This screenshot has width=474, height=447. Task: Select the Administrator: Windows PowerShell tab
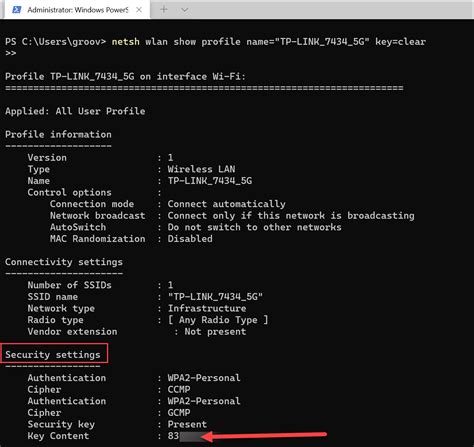click(x=77, y=10)
